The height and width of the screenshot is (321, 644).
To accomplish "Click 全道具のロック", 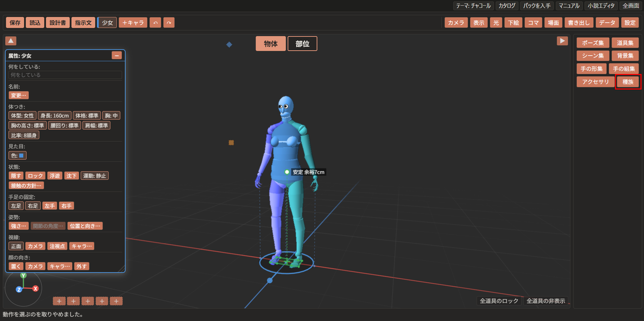I will pos(499,301).
